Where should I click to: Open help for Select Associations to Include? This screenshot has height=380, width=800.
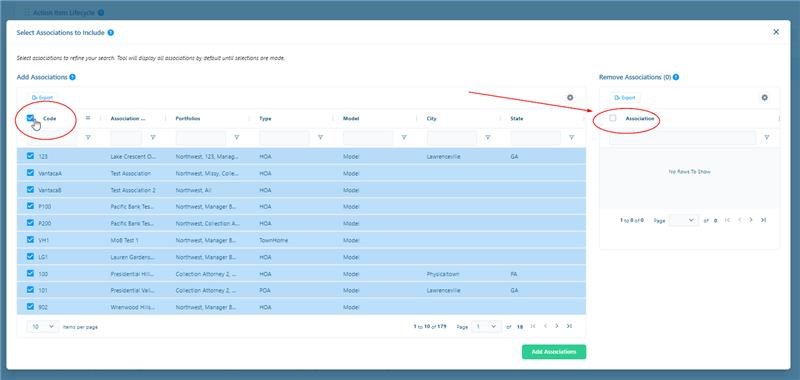coord(111,33)
